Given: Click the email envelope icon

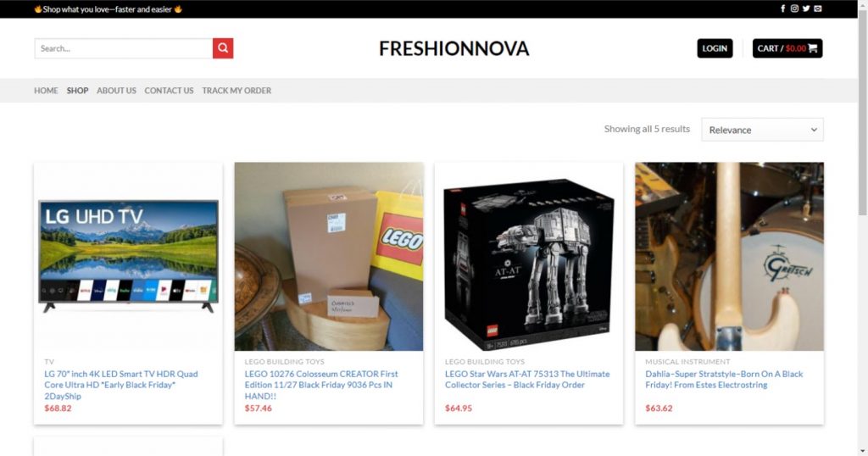Looking at the screenshot, I should coord(818,8).
